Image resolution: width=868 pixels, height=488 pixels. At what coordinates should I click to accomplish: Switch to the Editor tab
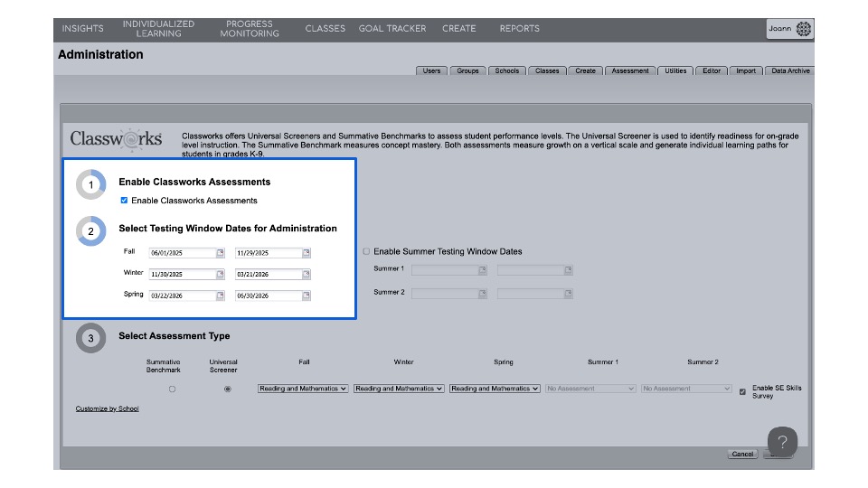point(712,70)
